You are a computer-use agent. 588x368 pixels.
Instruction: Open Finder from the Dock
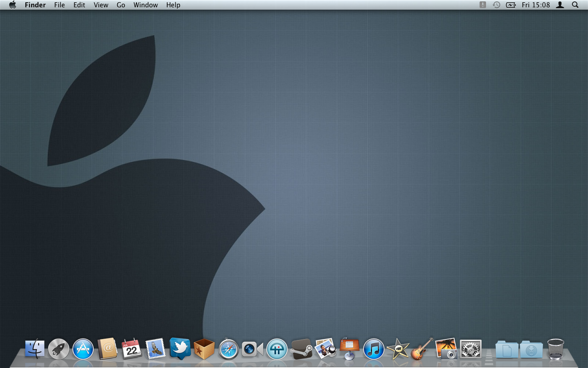point(34,349)
